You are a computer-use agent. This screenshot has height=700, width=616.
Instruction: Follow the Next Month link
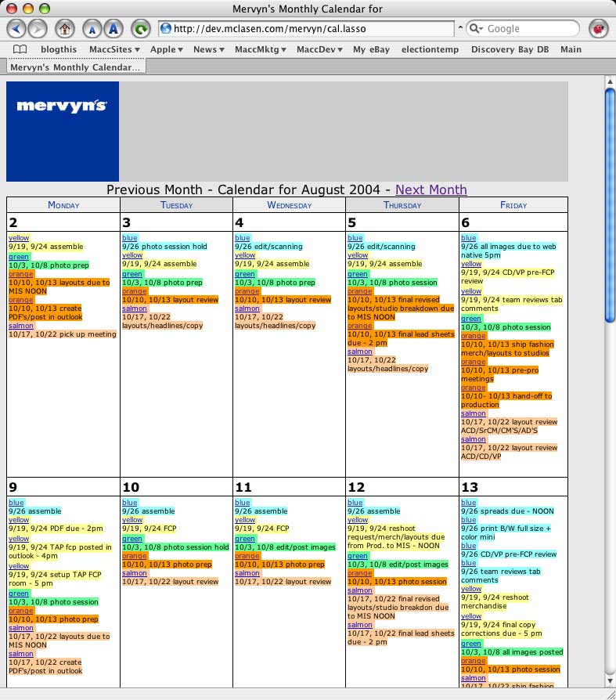[430, 189]
